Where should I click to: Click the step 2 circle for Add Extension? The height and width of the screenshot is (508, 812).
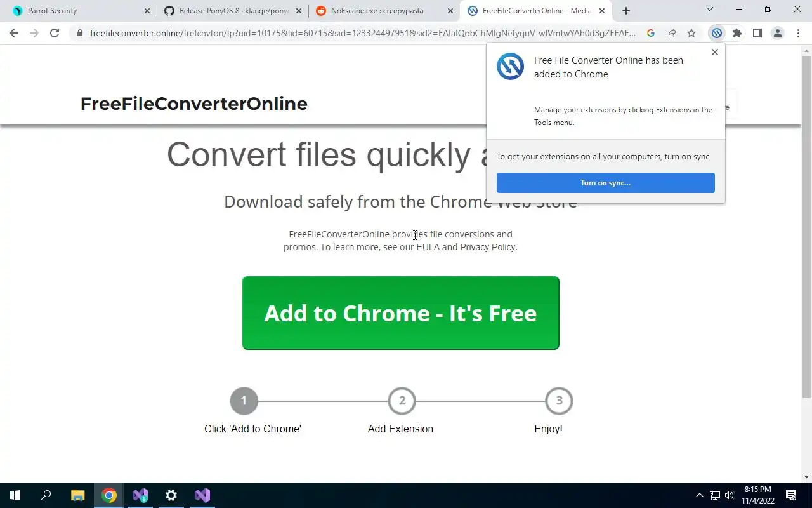(x=402, y=401)
